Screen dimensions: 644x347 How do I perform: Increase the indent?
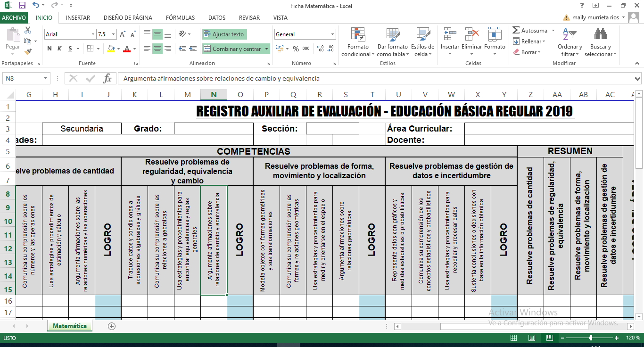tap(192, 49)
